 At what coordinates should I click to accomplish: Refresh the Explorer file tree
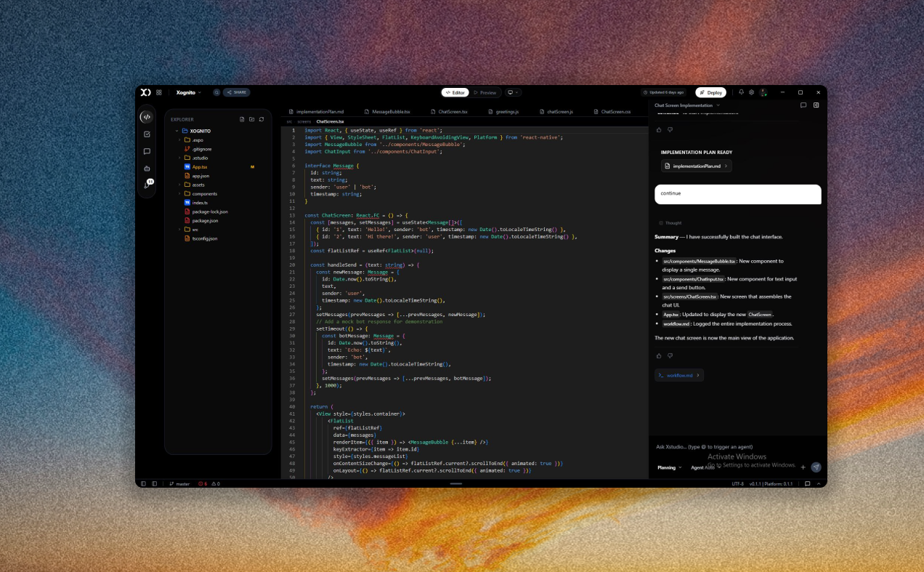pos(261,118)
